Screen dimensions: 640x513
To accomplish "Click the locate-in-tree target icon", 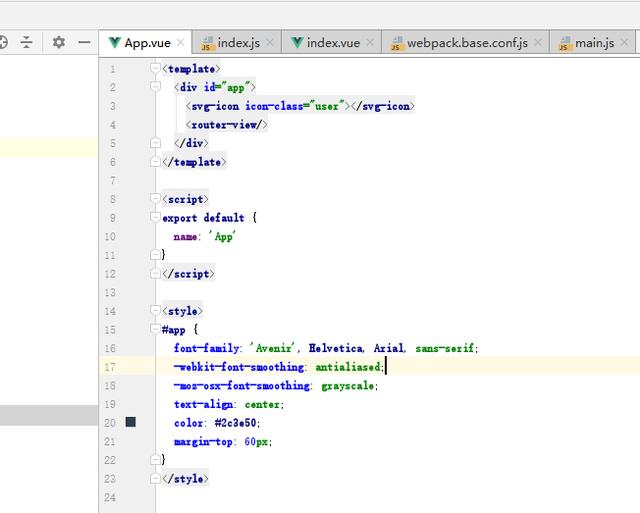I will point(3,42).
